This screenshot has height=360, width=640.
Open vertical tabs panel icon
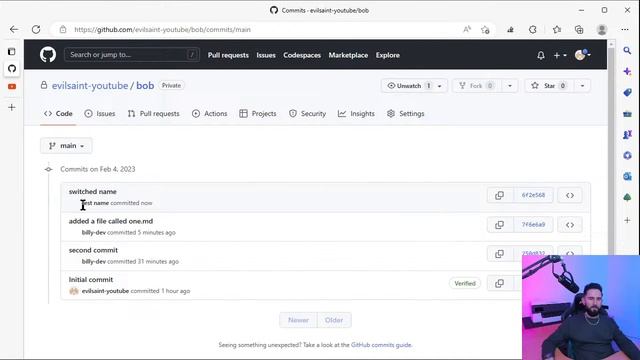[12, 51]
